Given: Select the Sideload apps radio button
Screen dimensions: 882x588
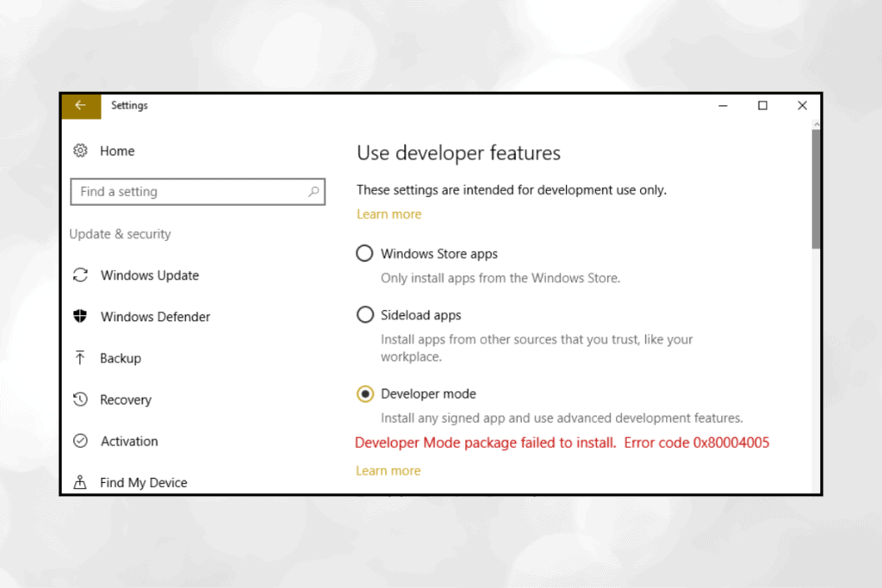Looking at the screenshot, I should click(364, 315).
